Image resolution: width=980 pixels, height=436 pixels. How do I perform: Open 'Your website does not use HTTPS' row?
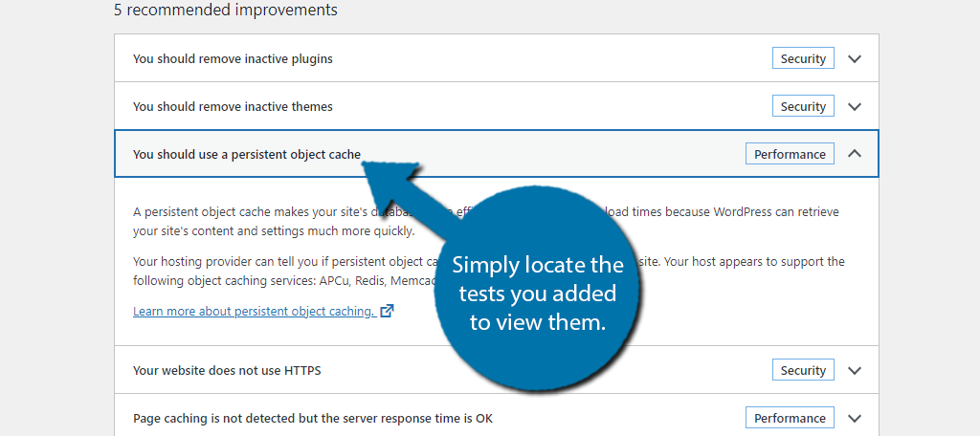pyautogui.click(x=497, y=370)
